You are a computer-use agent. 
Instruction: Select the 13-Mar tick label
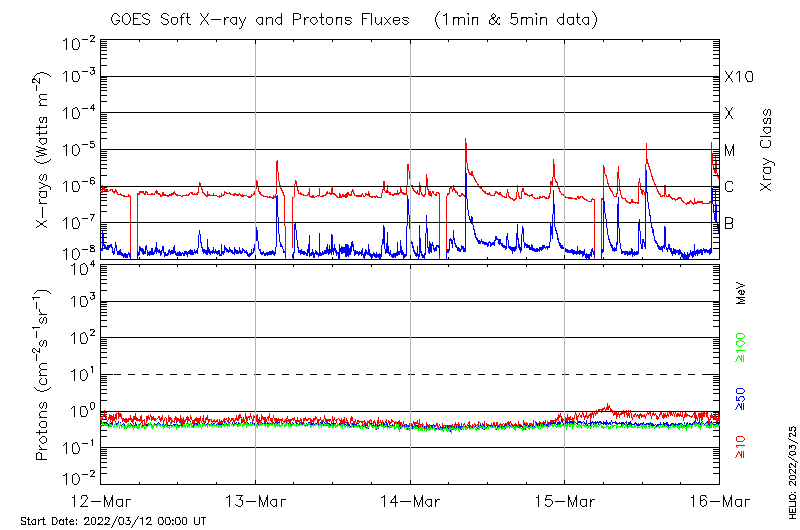(x=255, y=500)
